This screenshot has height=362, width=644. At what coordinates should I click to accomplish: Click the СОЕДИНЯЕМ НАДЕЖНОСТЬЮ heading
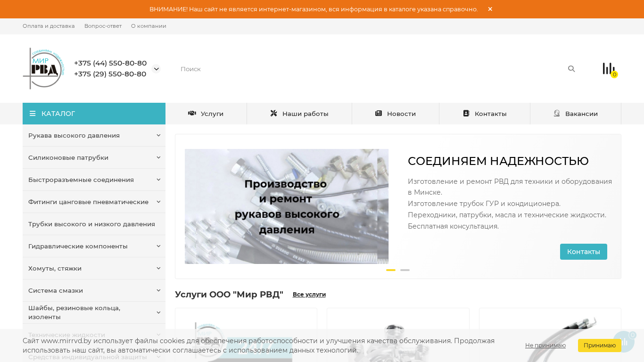[x=498, y=161]
